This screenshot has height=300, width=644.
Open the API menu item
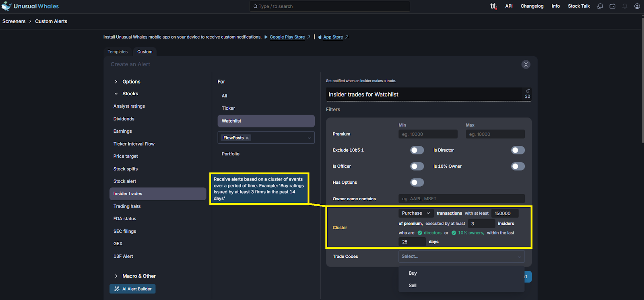click(509, 6)
